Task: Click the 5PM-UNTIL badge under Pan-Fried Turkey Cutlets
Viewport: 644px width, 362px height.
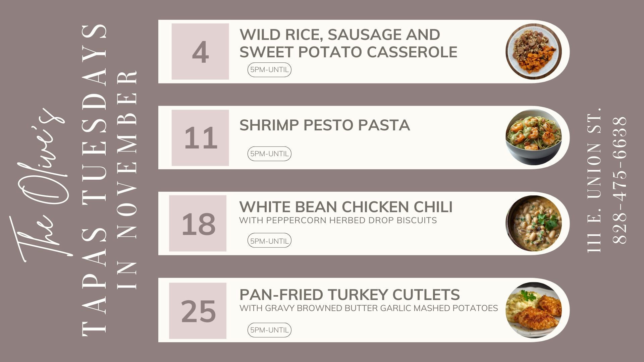Action: (269, 330)
